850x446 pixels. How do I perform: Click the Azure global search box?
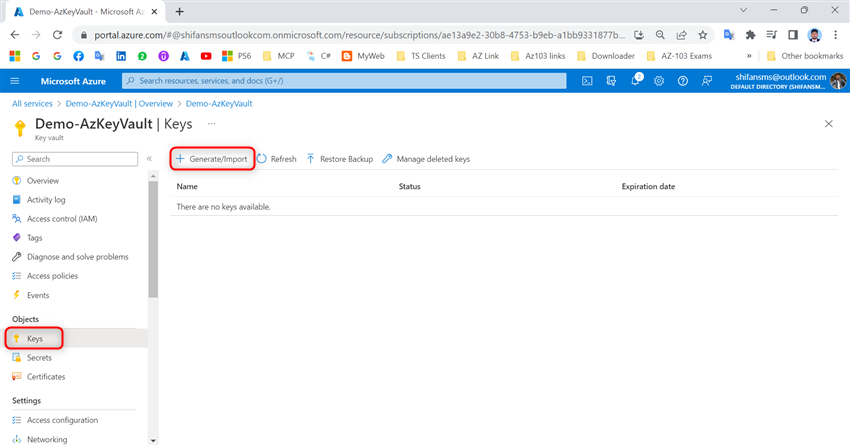tap(344, 81)
